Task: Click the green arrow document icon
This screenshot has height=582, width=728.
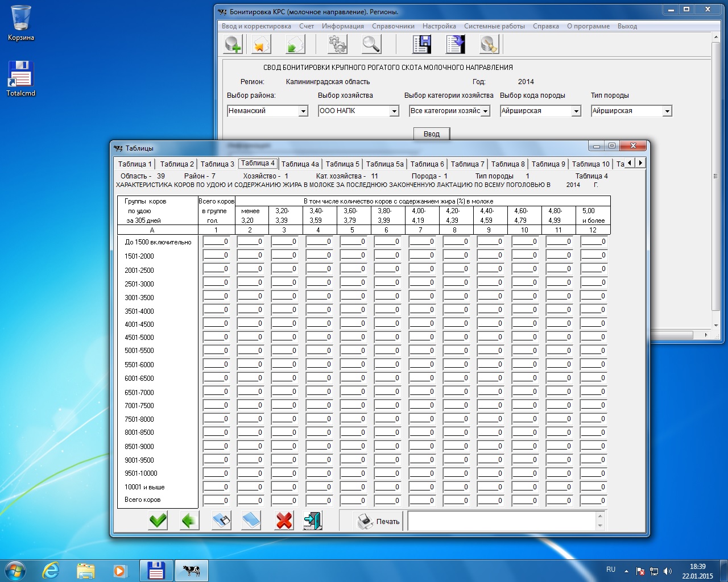Action: [x=295, y=44]
